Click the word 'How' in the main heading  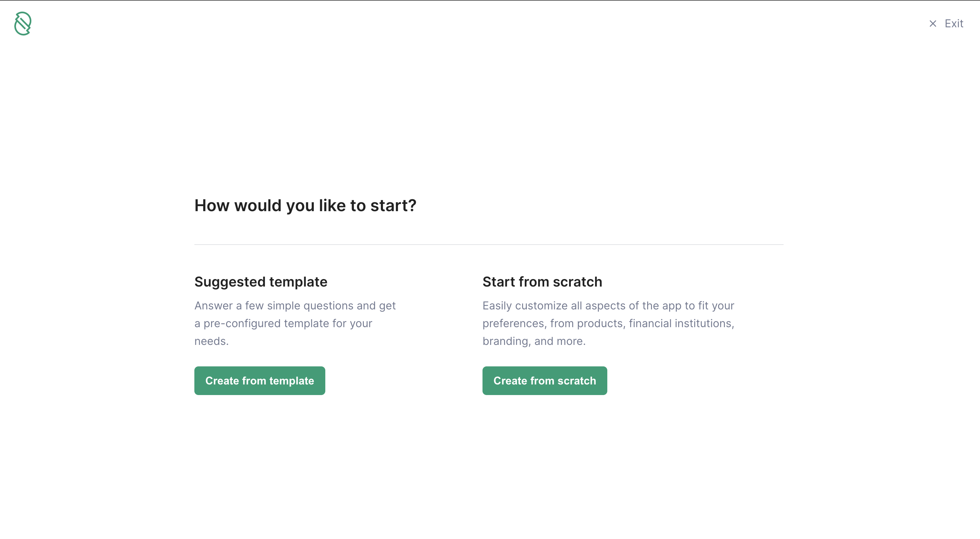(212, 206)
